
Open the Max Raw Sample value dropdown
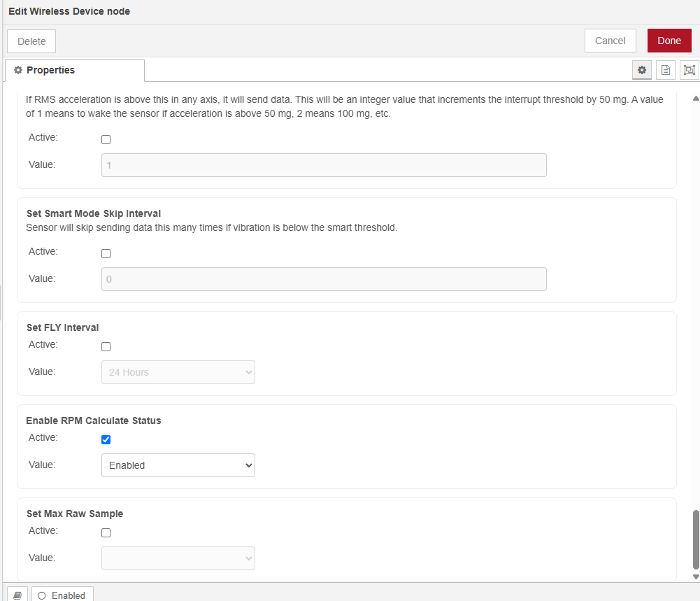point(178,558)
